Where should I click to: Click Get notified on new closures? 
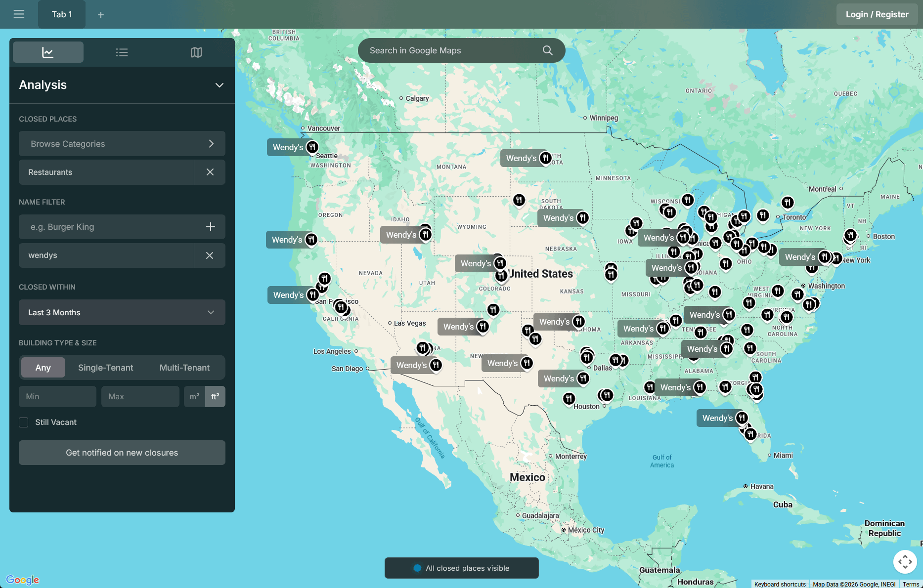[122, 453]
